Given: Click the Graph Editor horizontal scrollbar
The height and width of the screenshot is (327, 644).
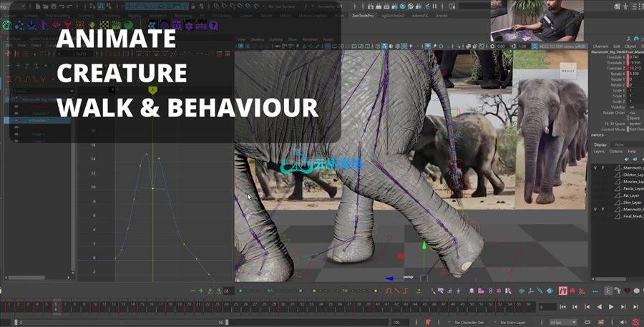Looking at the screenshot, I should (26, 278).
